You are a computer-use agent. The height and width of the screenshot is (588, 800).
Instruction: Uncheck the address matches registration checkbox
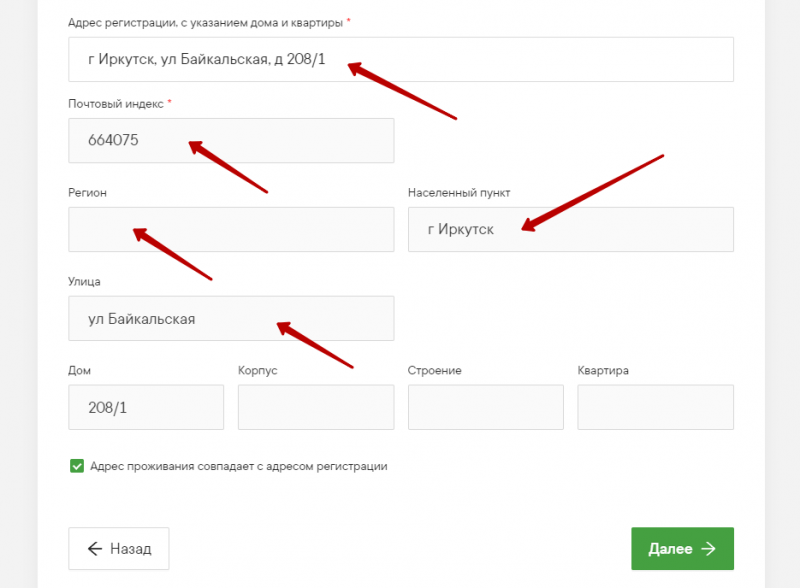pyautogui.click(x=77, y=466)
